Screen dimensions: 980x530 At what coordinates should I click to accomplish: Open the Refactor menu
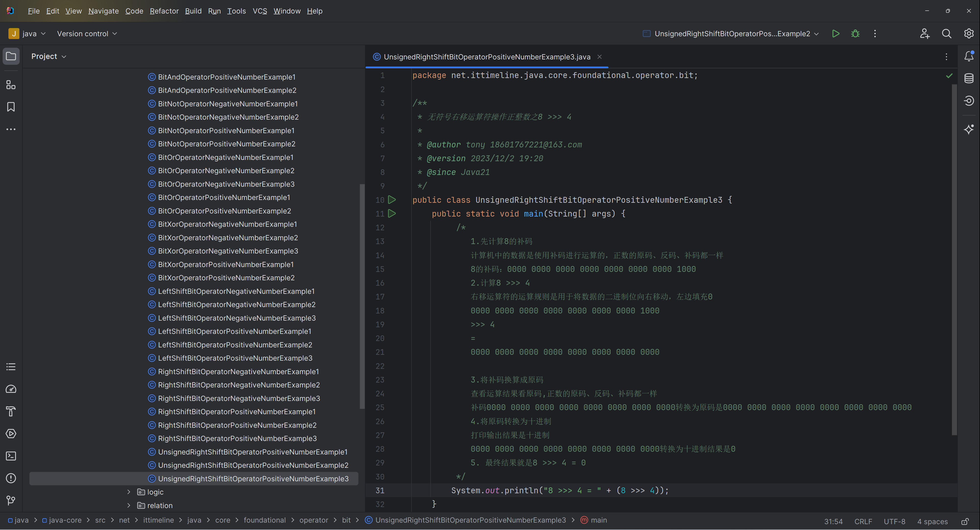[x=164, y=11]
